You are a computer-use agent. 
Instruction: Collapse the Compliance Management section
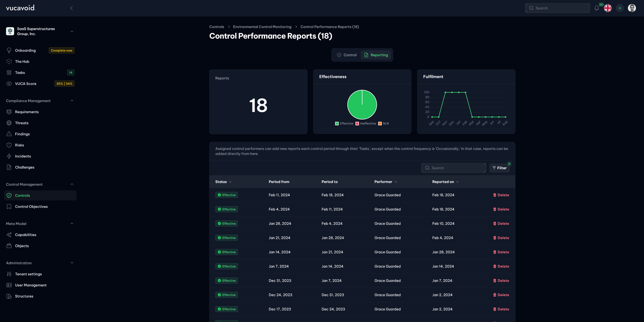(72, 101)
